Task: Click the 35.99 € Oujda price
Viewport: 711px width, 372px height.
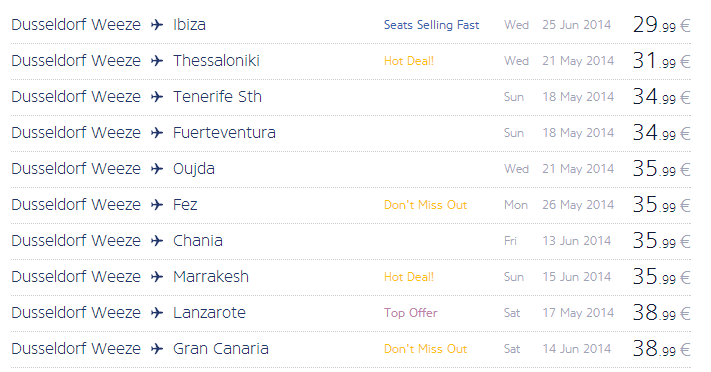Action: point(661,169)
